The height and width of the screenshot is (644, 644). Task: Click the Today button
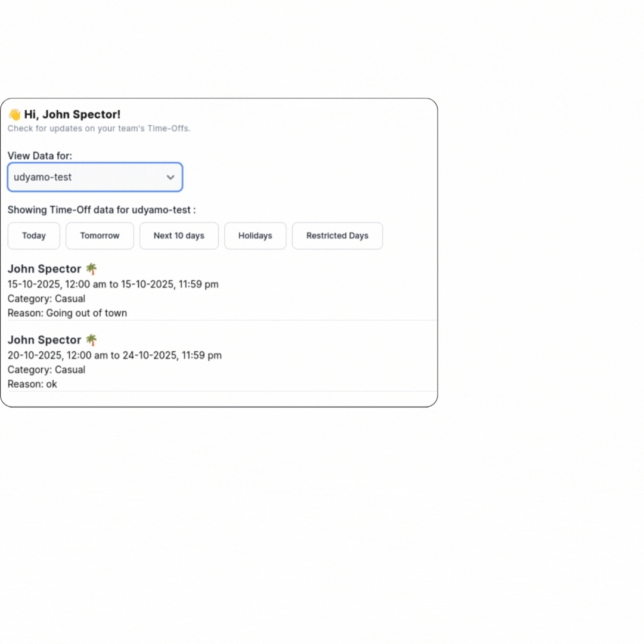pos(33,236)
